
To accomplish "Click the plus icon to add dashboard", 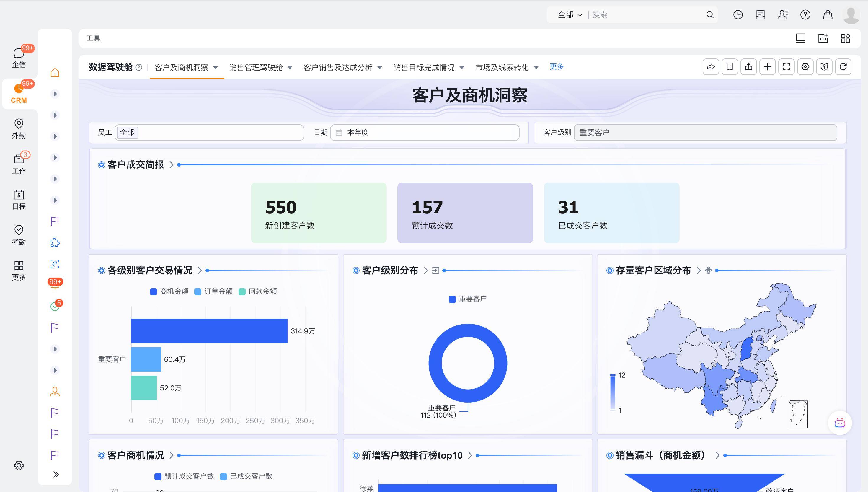I will [x=767, y=66].
